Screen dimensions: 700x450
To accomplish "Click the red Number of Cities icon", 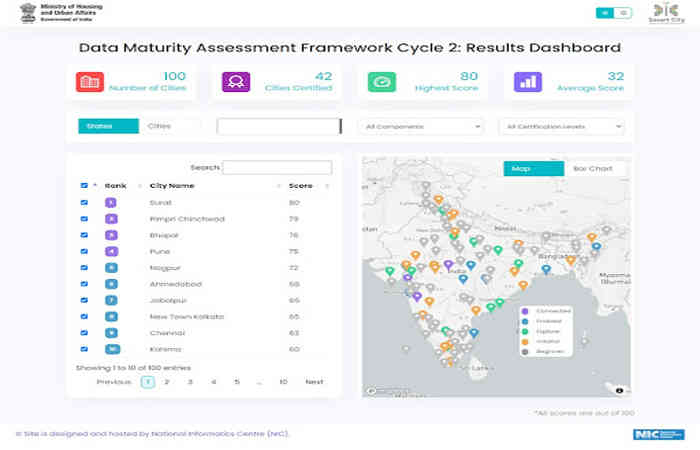I will click(90, 82).
